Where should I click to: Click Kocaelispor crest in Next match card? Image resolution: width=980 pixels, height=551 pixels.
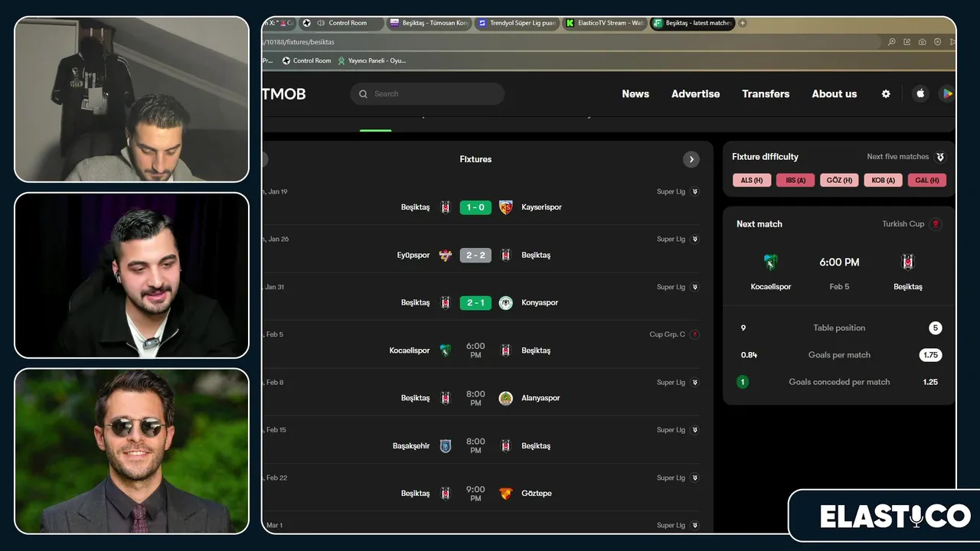point(770,262)
